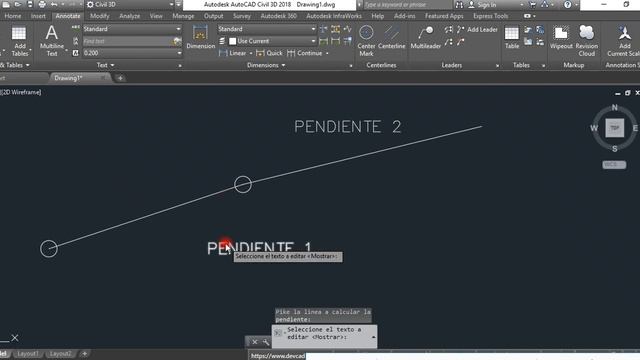640x360 pixels.
Task: Open the Use Current layer dropdown
Action: click(x=313, y=41)
